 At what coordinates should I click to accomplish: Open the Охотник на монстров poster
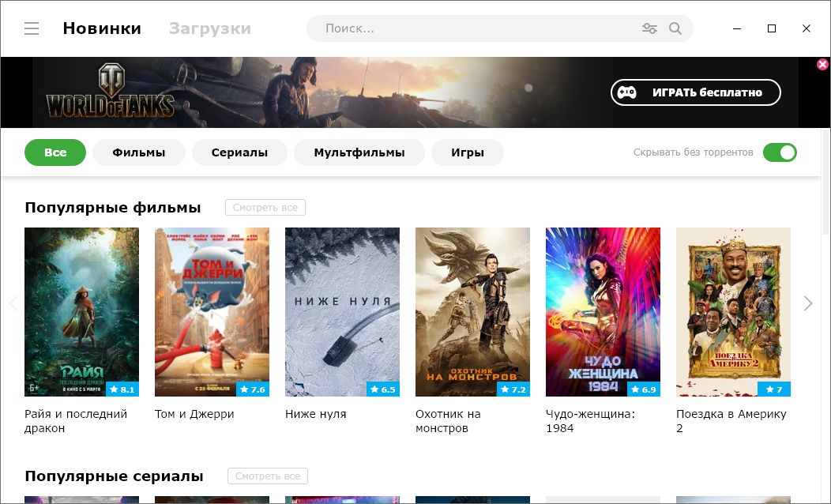pyautogui.click(x=472, y=312)
